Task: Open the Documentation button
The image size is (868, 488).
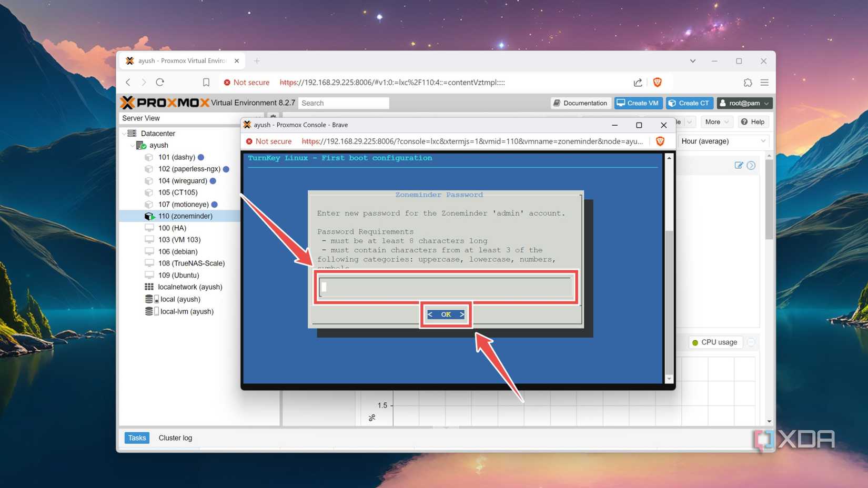Action: 580,103
